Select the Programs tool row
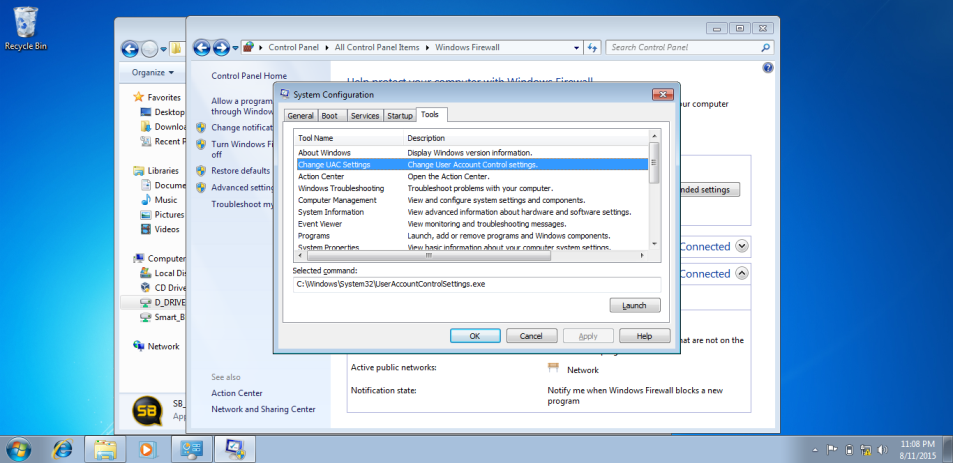 click(x=472, y=236)
